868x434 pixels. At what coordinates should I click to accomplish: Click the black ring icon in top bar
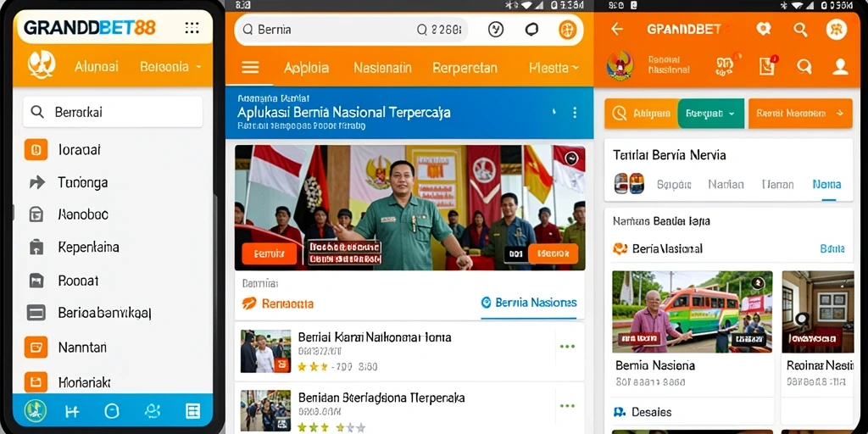531,30
